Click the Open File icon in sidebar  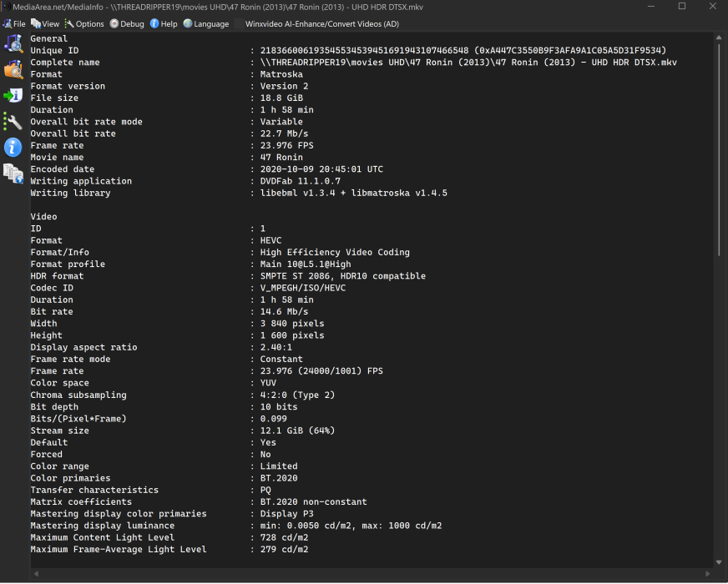tap(13, 43)
